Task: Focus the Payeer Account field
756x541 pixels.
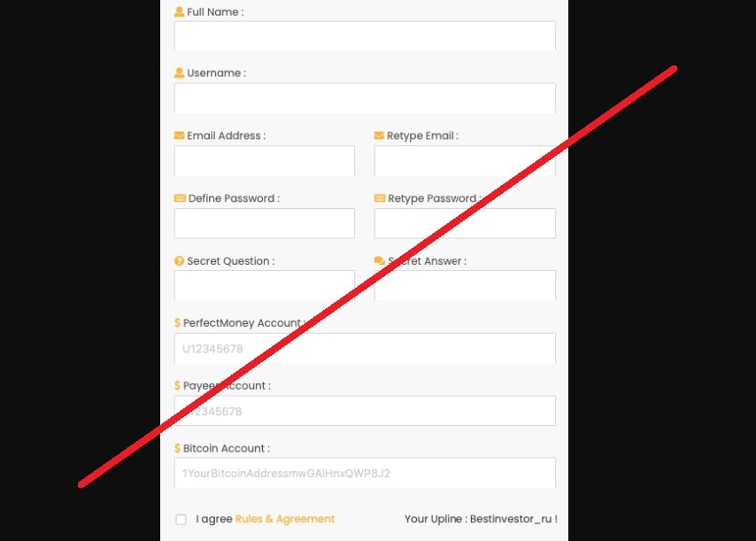Action: 365,411
